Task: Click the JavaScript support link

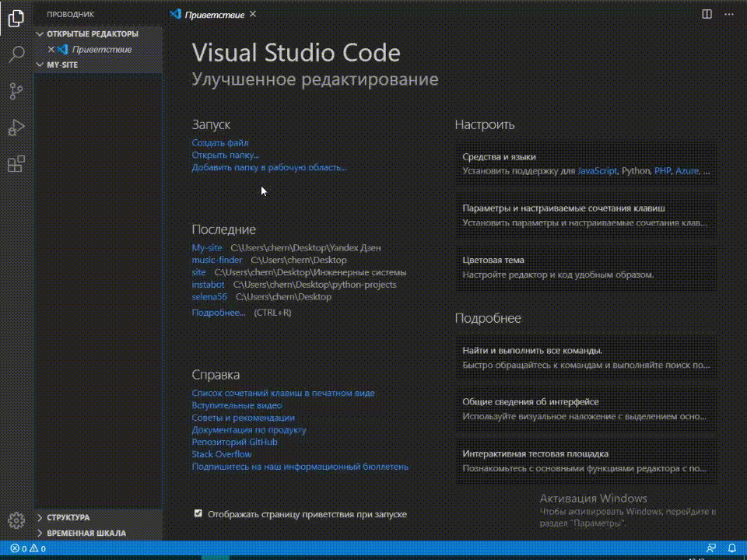Action: (597, 171)
